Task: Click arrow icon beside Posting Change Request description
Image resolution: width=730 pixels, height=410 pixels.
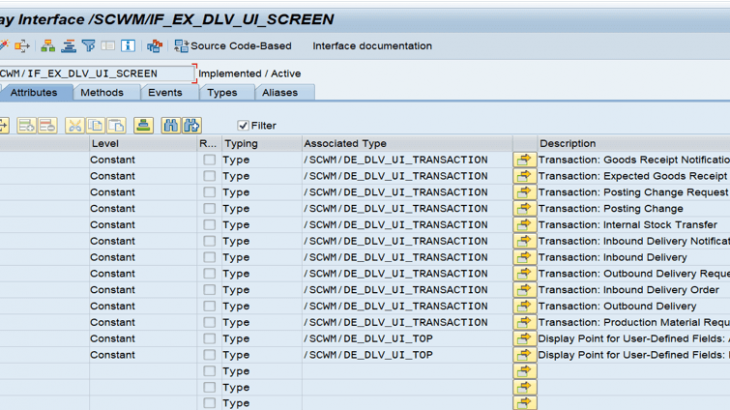Action: click(525, 192)
